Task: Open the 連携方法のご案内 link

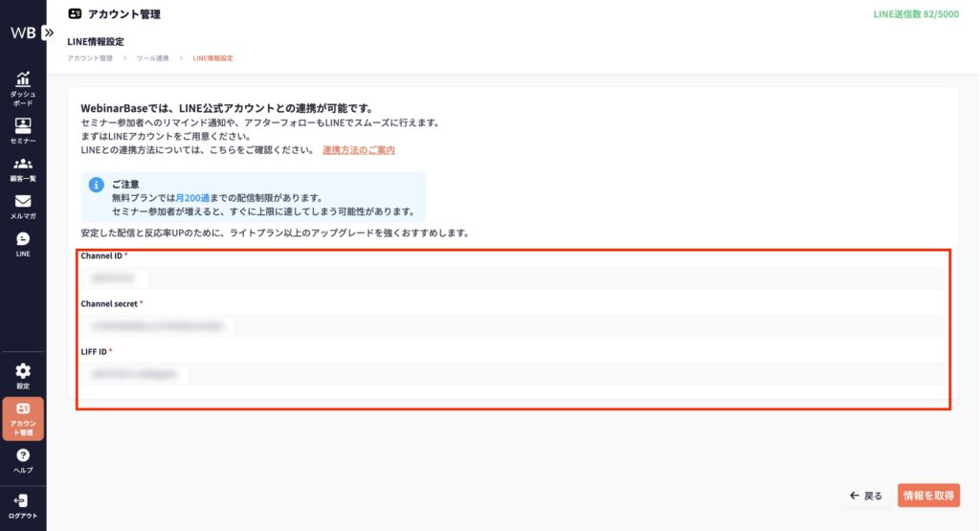Action: [359, 150]
